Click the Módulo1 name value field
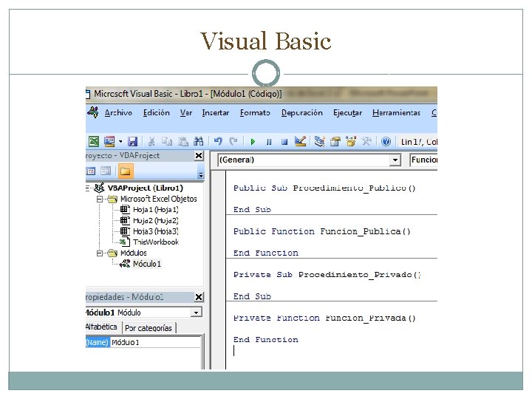The width and height of the screenshot is (532, 399). click(155, 342)
